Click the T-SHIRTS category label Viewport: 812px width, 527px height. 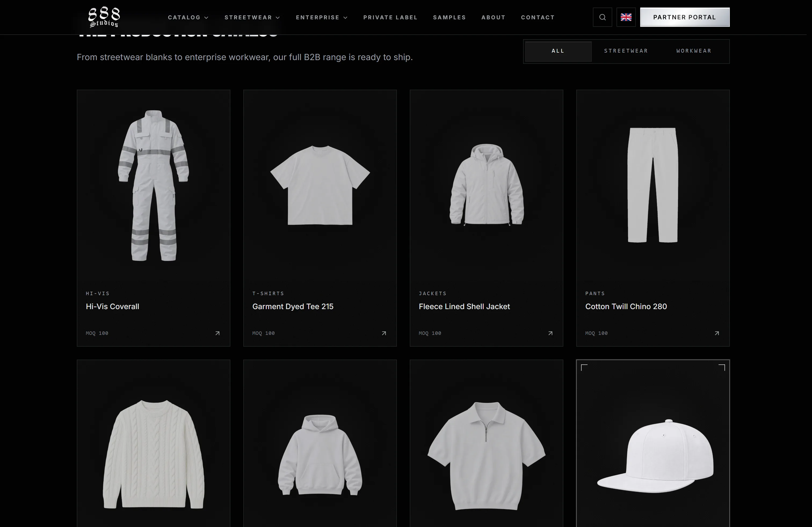(268, 294)
